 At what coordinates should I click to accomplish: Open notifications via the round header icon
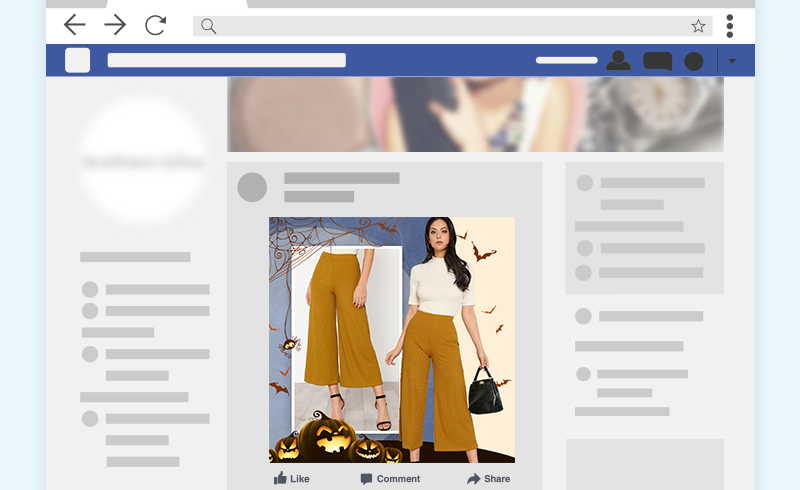[693, 61]
